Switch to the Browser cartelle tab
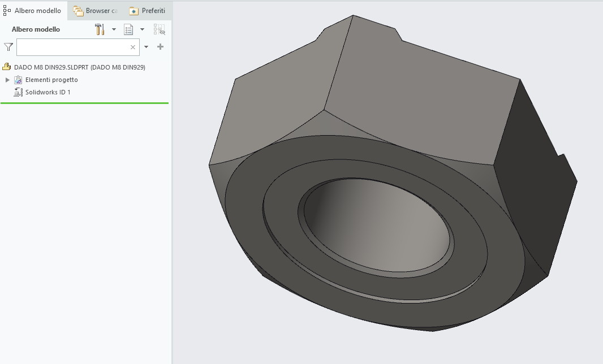Screen dimensions: 603x364 coord(95,10)
